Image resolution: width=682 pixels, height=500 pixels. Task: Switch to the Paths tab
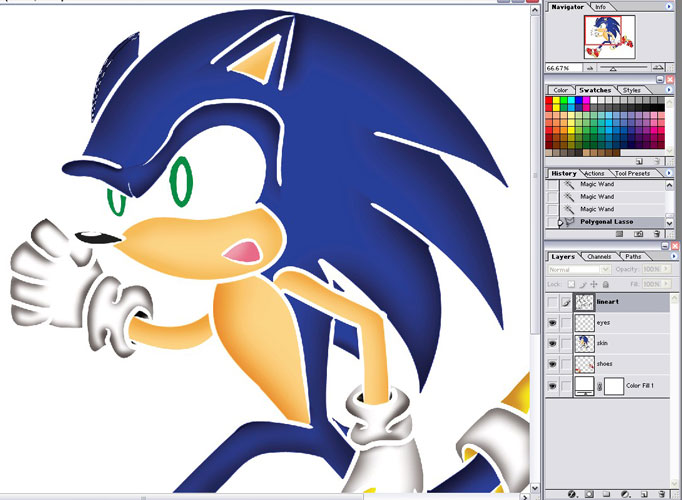click(x=633, y=257)
